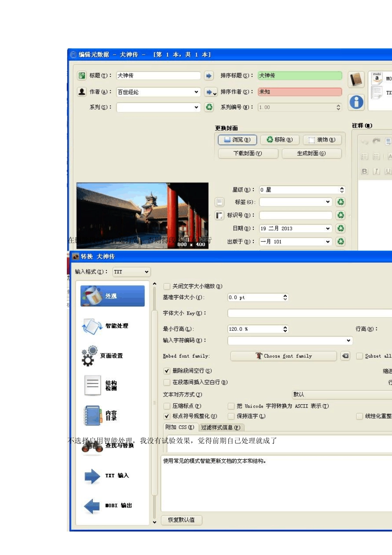Select the TXT format document icon
This screenshot has width=392, height=555.
(x=376, y=92)
